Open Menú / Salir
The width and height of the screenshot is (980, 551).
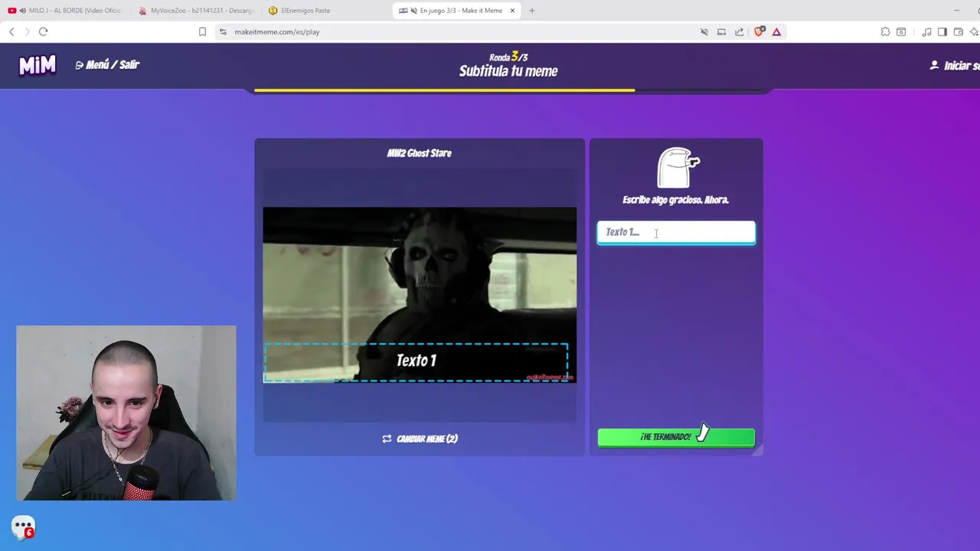[x=107, y=65]
